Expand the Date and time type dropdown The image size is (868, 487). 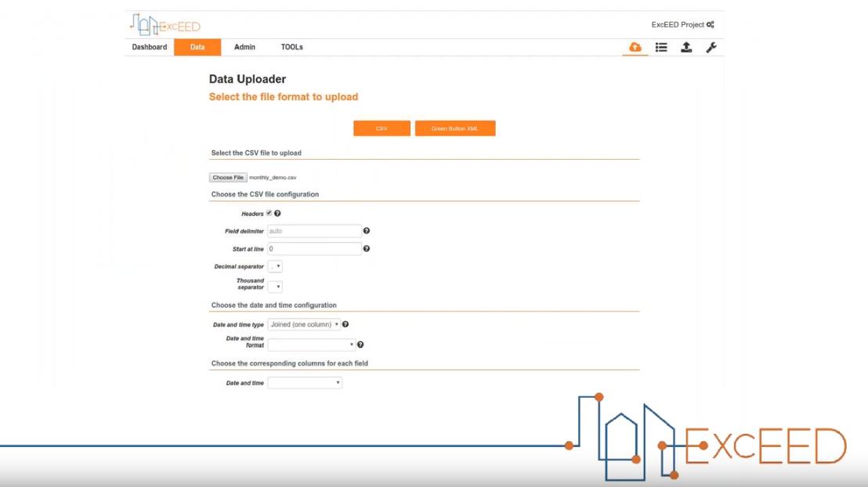pyautogui.click(x=302, y=324)
